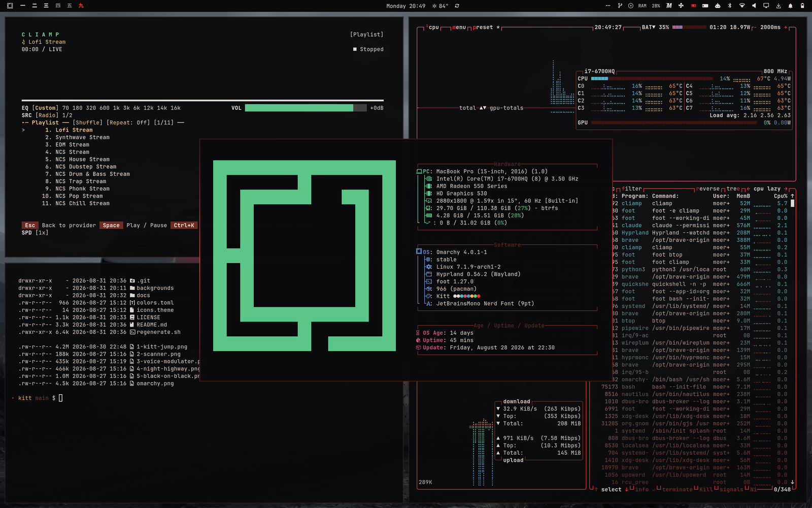Click the Esc back-to-provider key hint
812x508 pixels.
coord(30,225)
